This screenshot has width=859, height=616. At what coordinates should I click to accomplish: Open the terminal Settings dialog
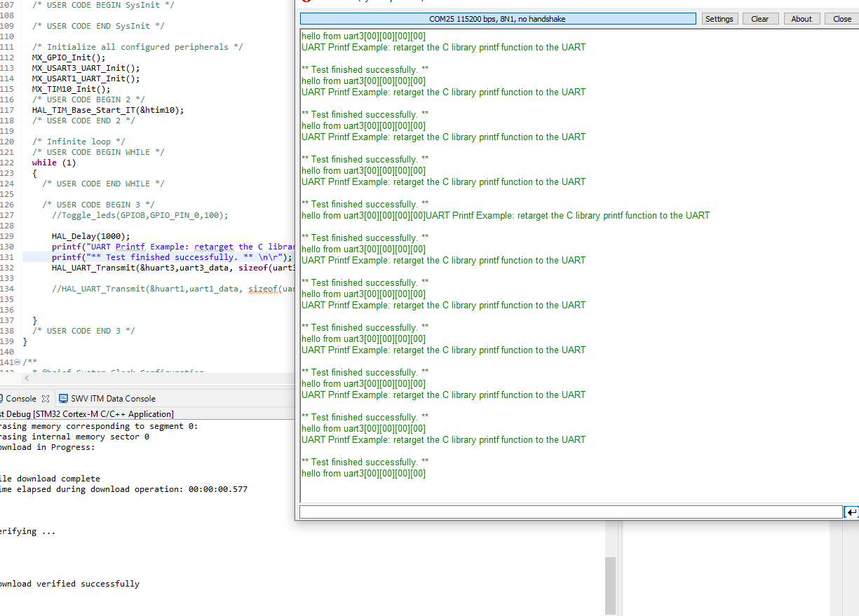click(719, 19)
